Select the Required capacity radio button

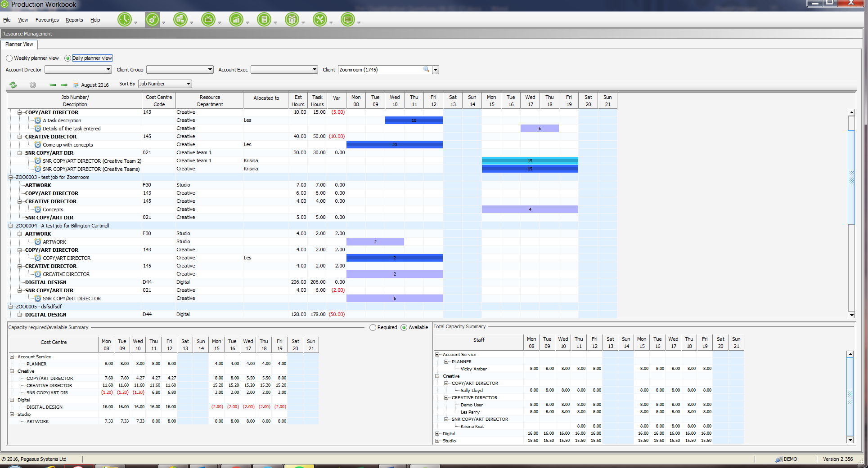click(x=373, y=327)
